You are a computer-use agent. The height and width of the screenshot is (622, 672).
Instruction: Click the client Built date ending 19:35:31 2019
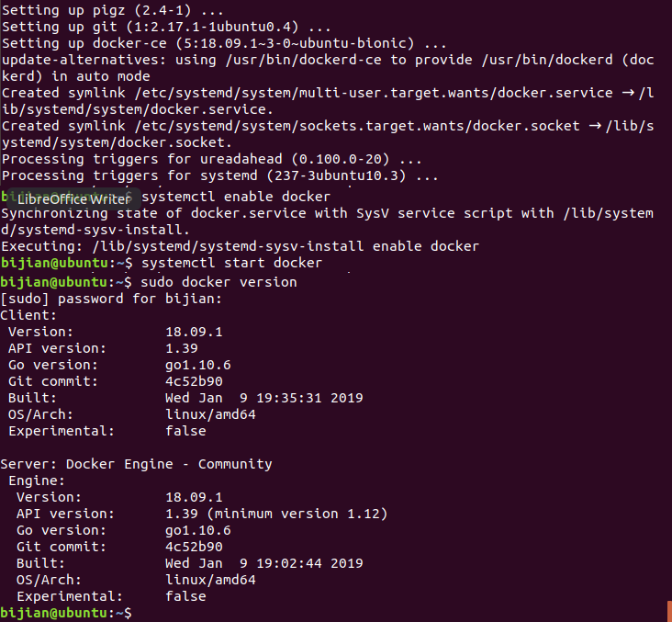click(x=263, y=398)
